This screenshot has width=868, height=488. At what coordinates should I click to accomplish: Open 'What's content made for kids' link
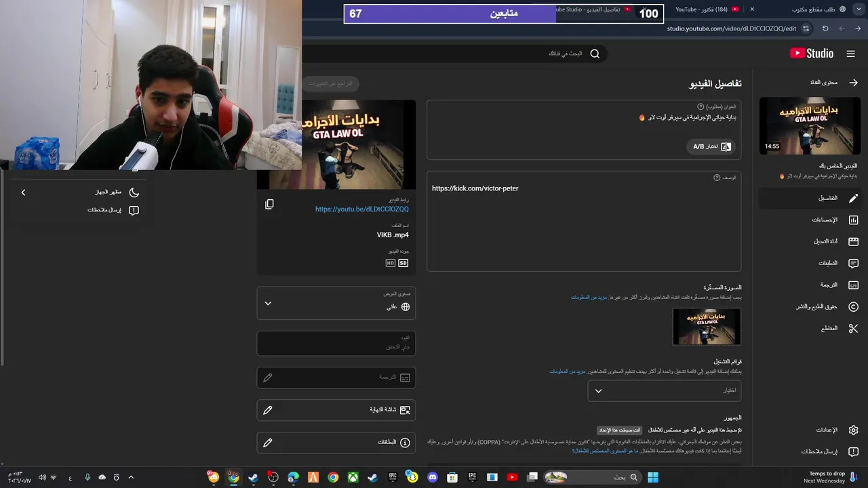[606, 450]
